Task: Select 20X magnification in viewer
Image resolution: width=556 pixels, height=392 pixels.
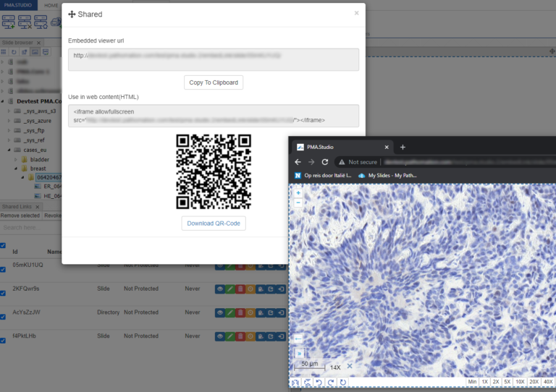Action: coord(534,381)
